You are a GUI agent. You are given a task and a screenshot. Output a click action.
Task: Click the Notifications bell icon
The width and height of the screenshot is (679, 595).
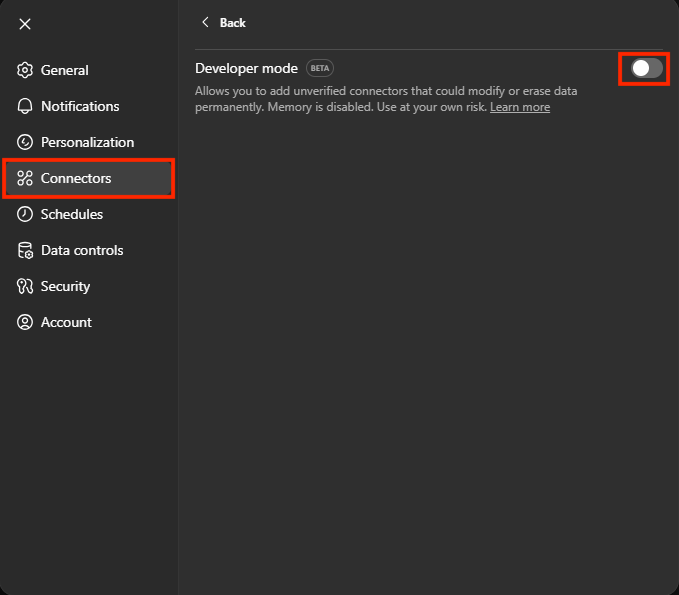[x=25, y=106]
